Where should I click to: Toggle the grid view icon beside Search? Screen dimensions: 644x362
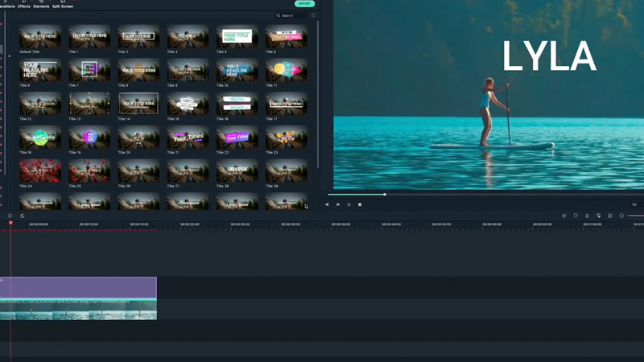[313, 15]
